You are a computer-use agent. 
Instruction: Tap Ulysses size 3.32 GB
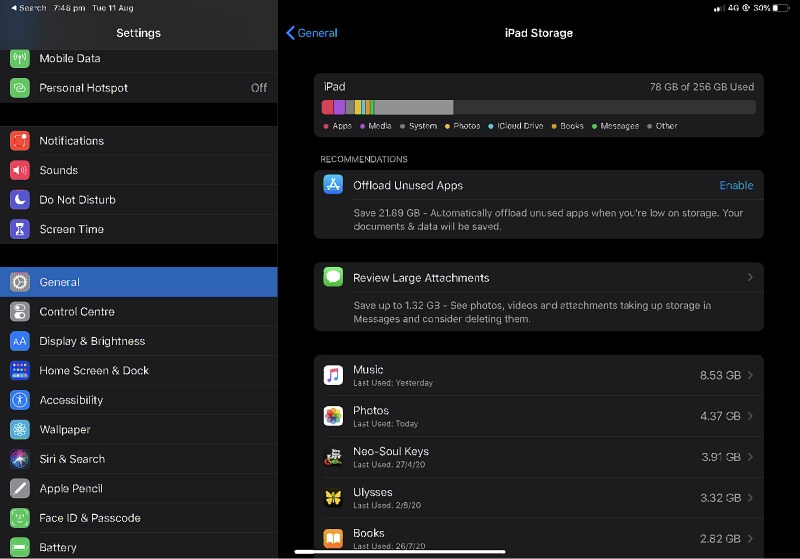[x=720, y=498]
